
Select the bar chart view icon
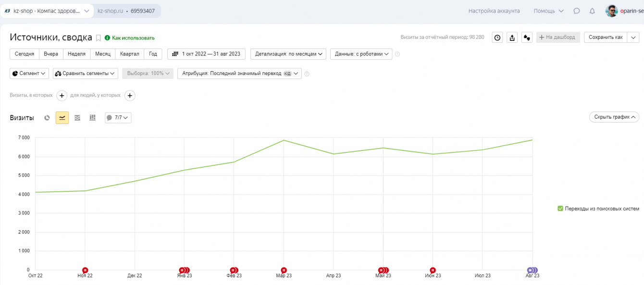pyautogui.click(x=93, y=118)
